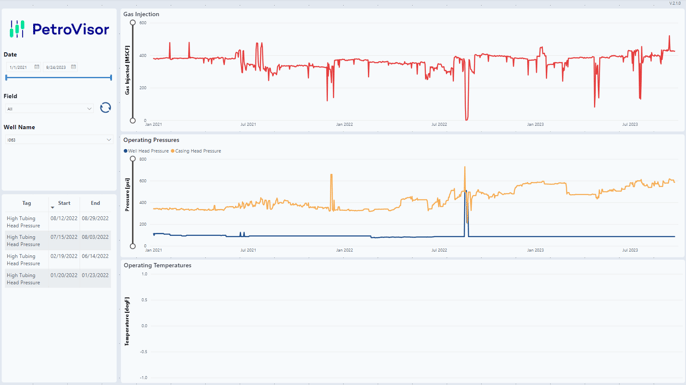This screenshot has height=385, width=686.
Task: Click the PetroVisor logo
Action: point(59,29)
